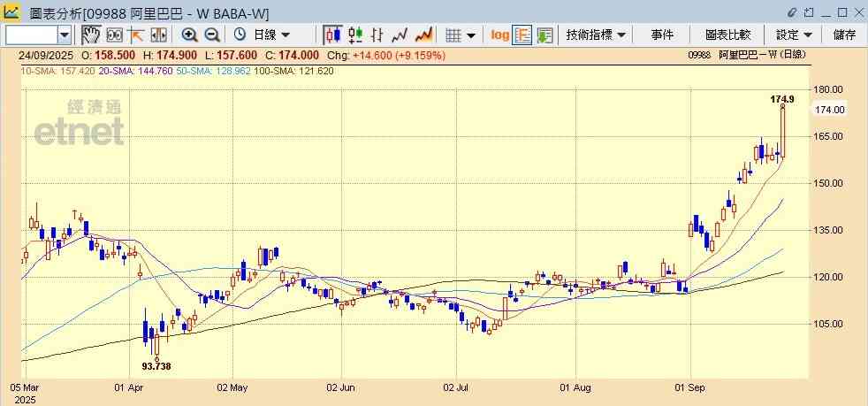
Task: Click the grid lines icon
Action: (453, 35)
